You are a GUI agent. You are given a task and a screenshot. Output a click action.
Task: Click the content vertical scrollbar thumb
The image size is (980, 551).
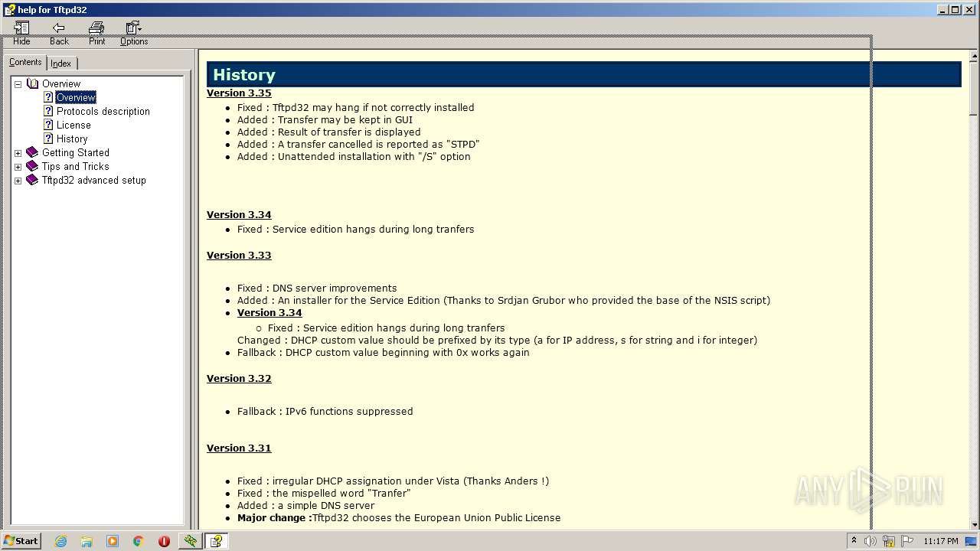coord(974,89)
